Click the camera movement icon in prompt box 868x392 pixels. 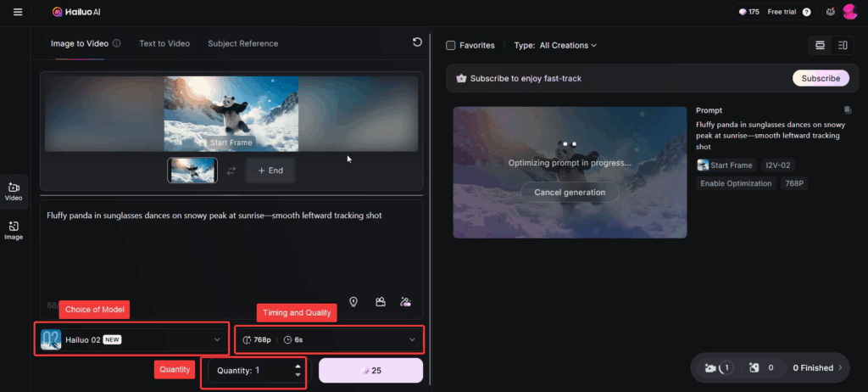pos(381,302)
